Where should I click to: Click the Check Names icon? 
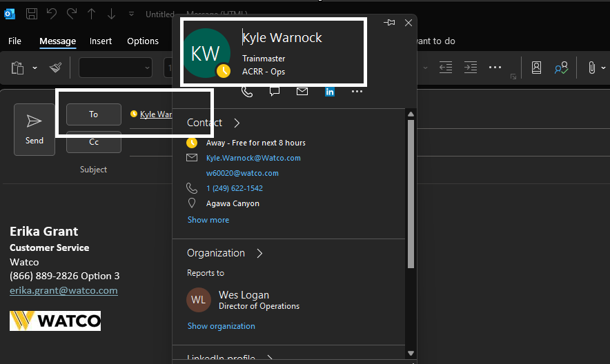[561, 68]
